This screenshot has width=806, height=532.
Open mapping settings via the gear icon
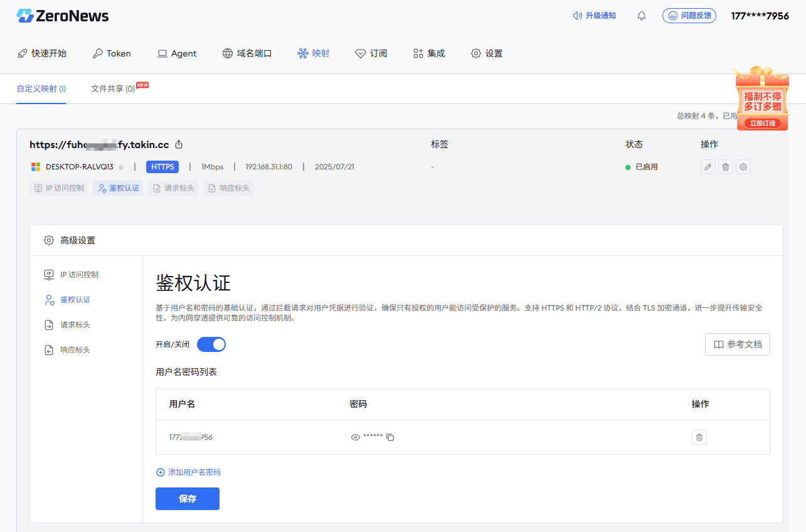(x=743, y=166)
